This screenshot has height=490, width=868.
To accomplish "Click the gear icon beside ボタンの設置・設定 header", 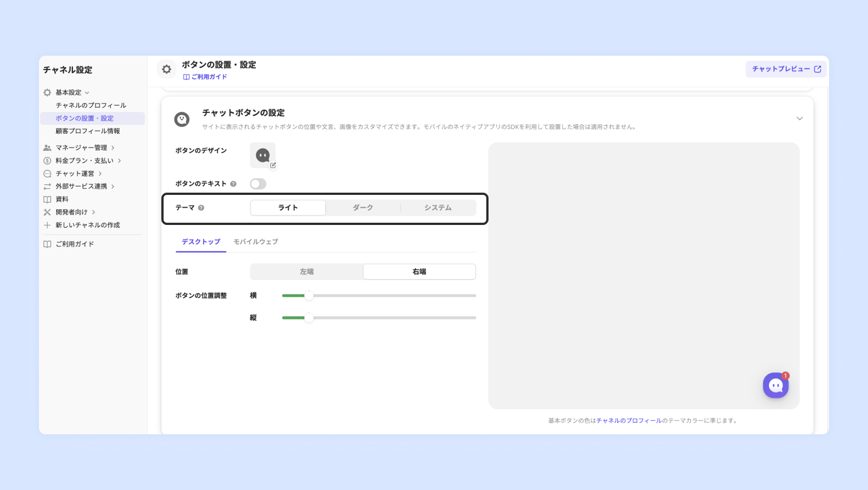I will 166,70.
